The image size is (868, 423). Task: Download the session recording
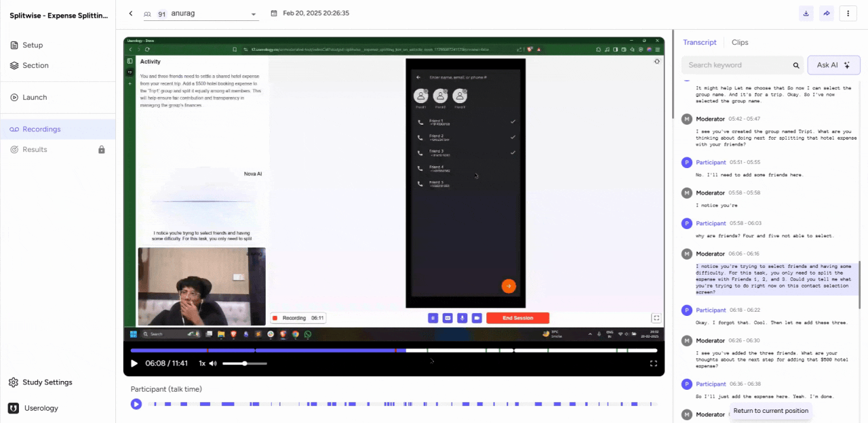[x=806, y=13]
